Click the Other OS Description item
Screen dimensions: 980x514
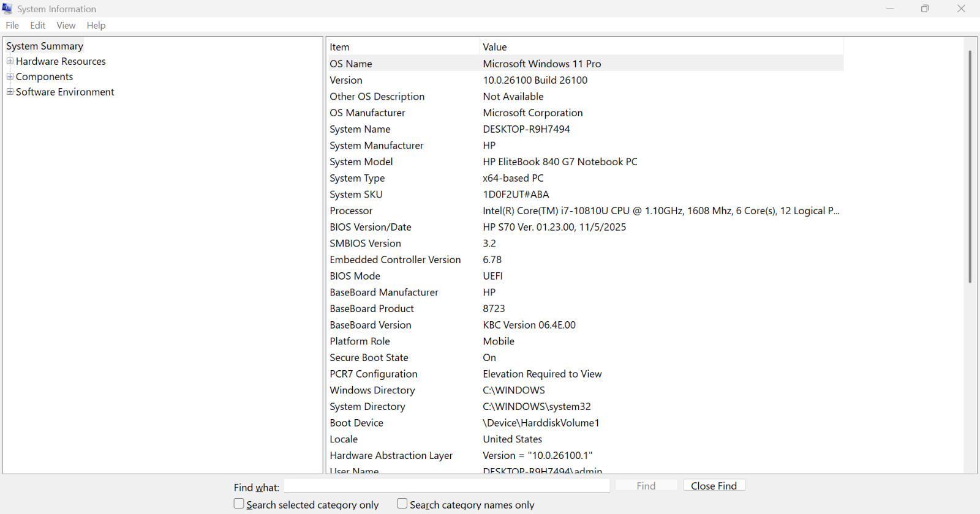point(377,97)
